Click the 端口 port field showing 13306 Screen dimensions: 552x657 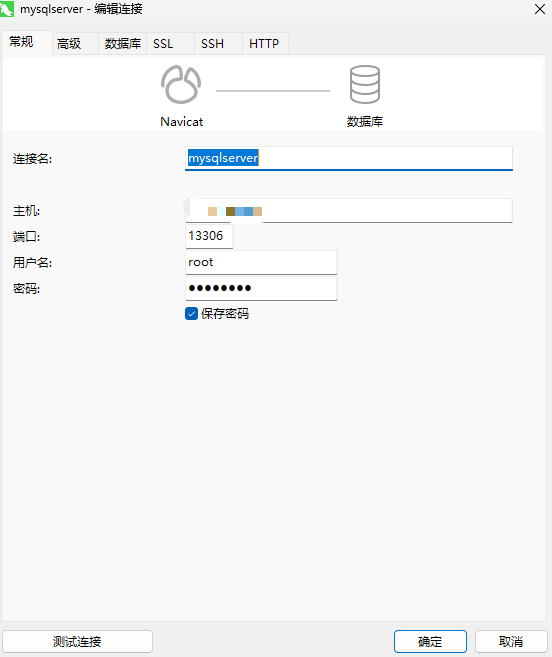209,236
